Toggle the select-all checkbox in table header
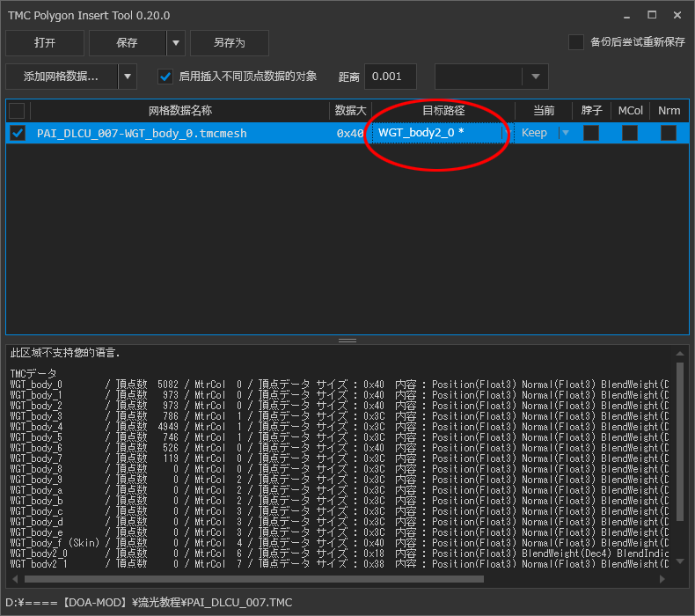 coord(17,110)
